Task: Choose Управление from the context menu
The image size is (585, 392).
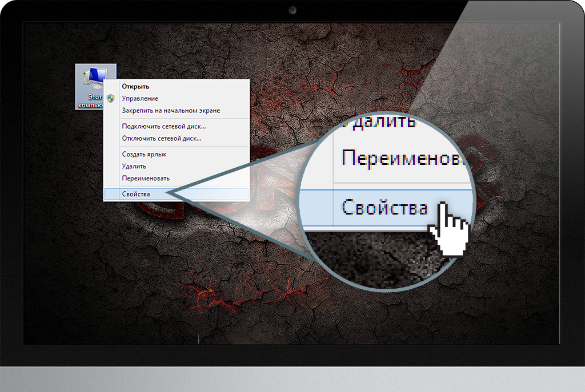Action: pyautogui.click(x=140, y=99)
